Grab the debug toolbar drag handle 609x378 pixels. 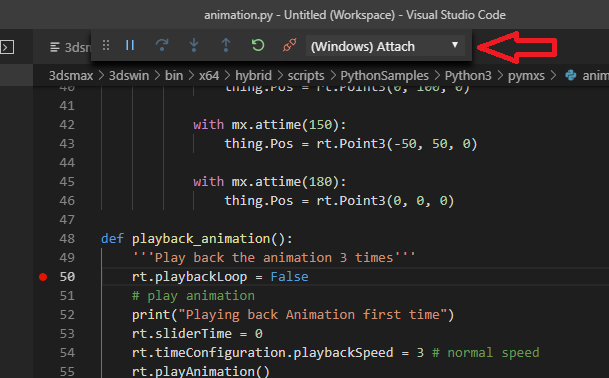tap(106, 45)
